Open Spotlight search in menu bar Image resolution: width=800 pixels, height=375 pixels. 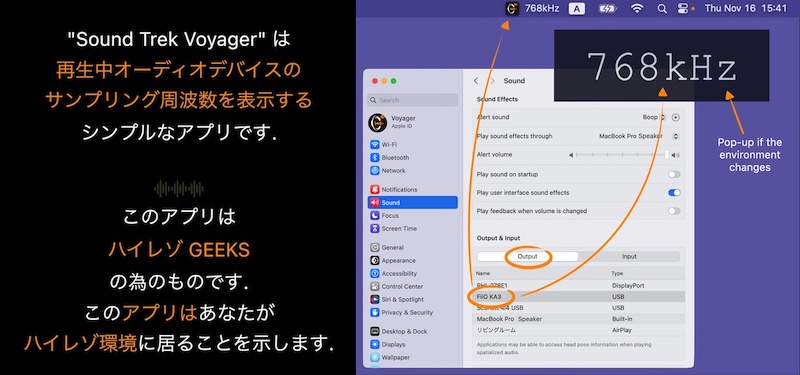662,9
